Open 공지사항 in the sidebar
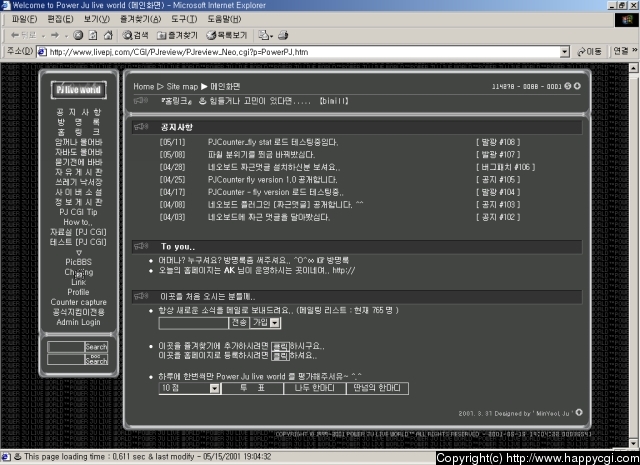The height and width of the screenshot is (465, 640). [78, 112]
